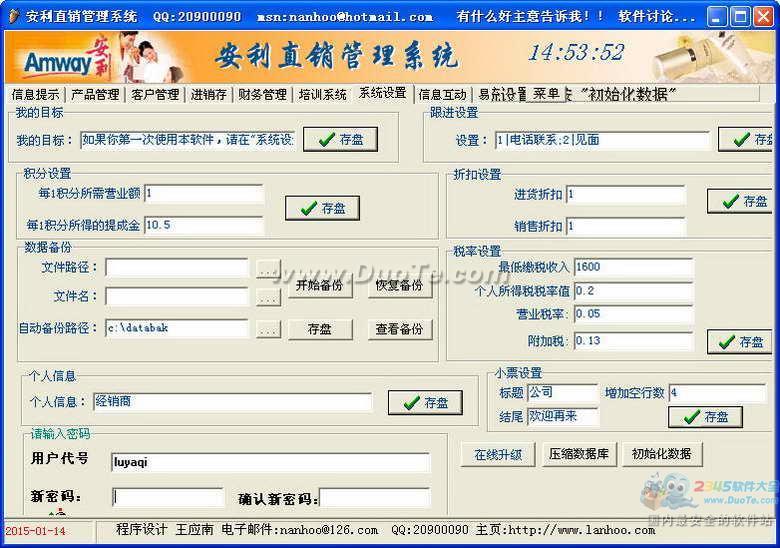Click the nanhoo@126.com email in status bar

pos(329,530)
